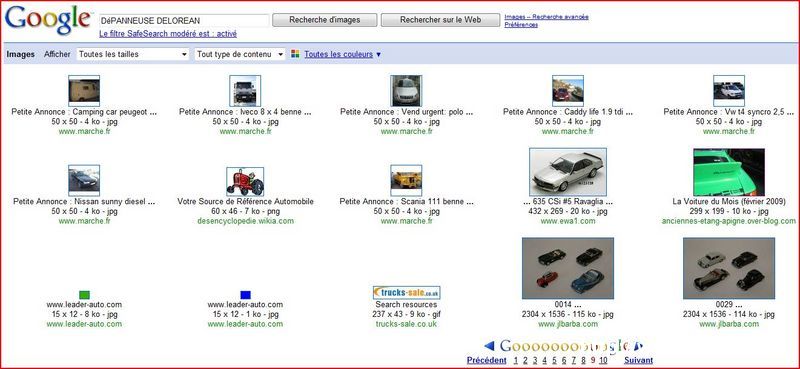Click the Votre Source de Référence Automobile caption

(x=245, y=202)
